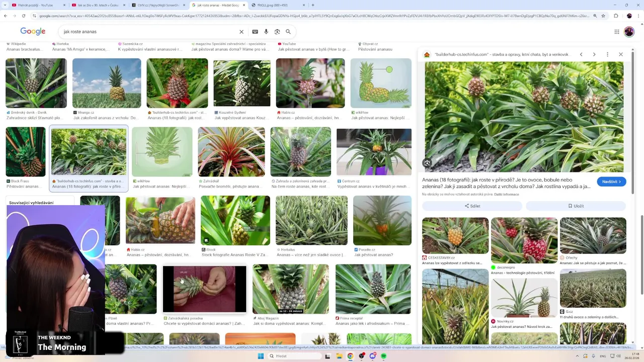
Task: Switch to the CtrlV.cz screenshot tab
Action: pyautogui.click(x=157, y=5)
